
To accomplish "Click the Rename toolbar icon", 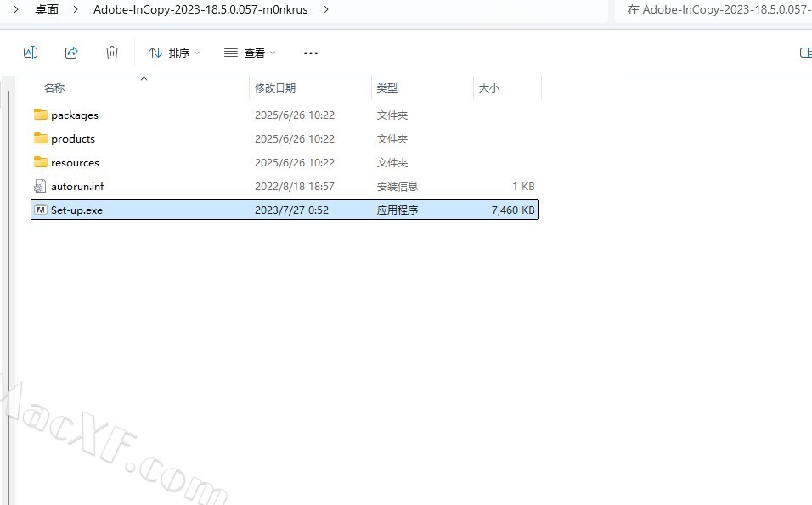I will pos(31,53).
